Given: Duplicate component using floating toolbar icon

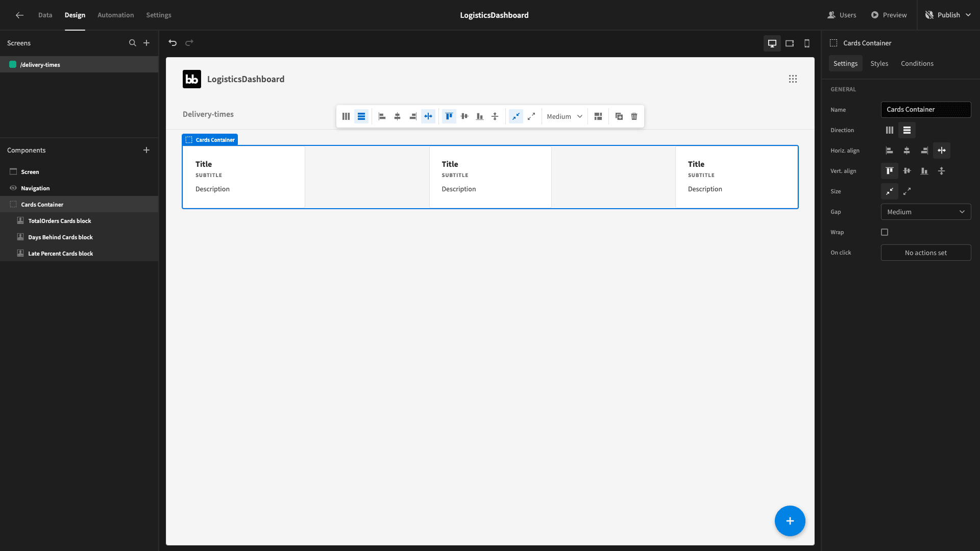Looking at the screenshot, I should pos(619,116).
